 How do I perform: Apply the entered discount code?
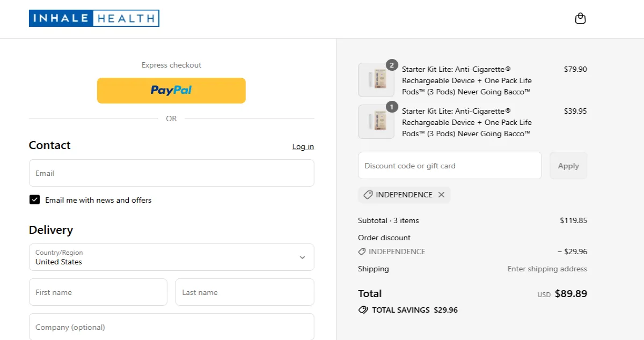(x=568, y=166)
